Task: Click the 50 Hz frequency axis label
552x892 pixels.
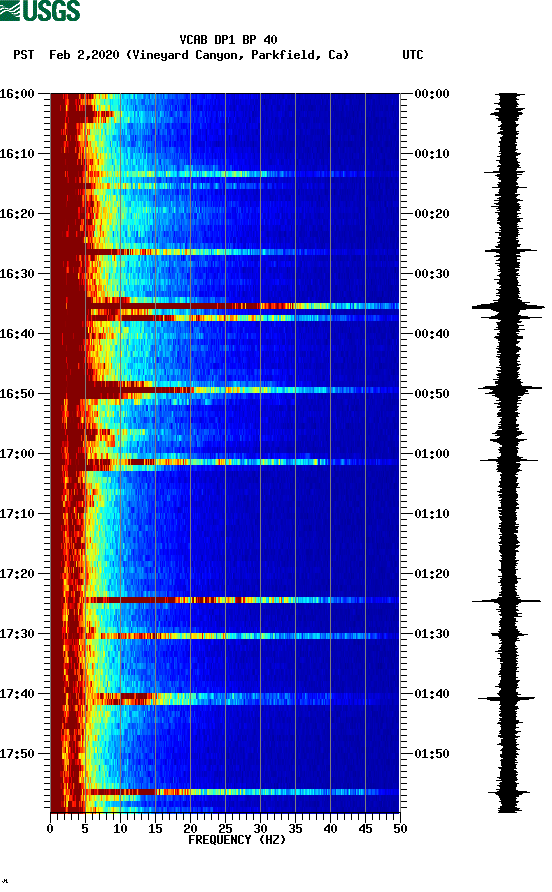Action: click(x=400, y=828)
